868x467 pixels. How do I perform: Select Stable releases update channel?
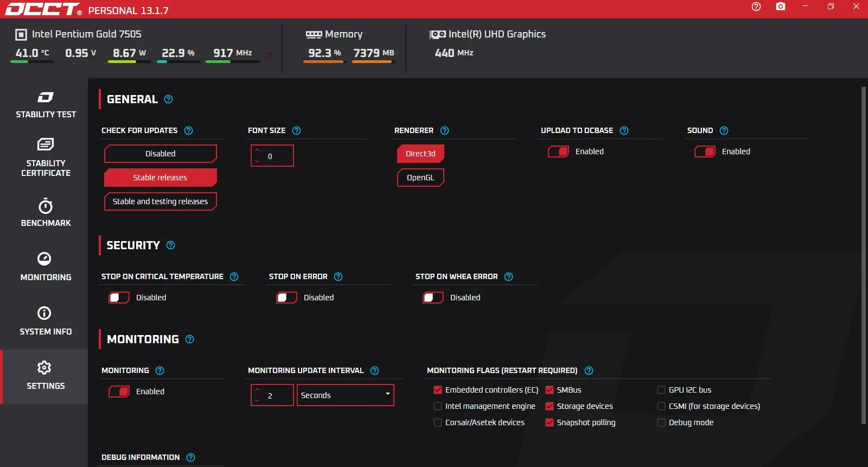[161, 178]
